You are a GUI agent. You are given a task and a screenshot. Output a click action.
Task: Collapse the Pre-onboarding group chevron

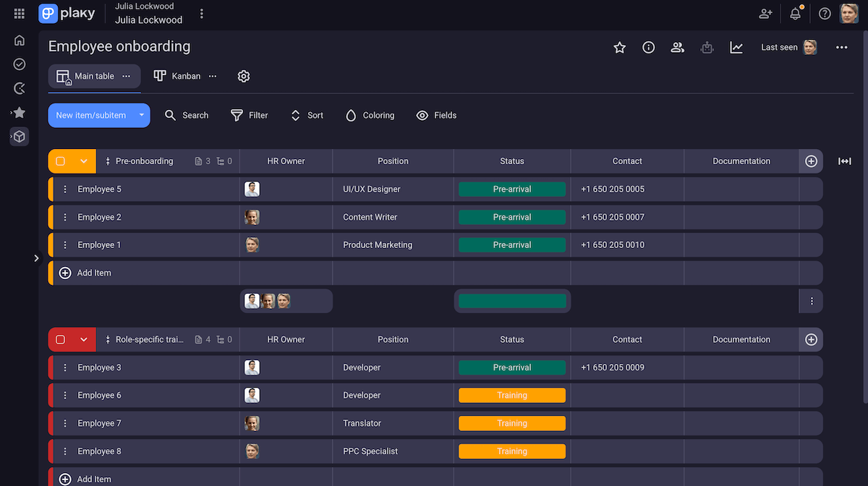coord(83,161)
